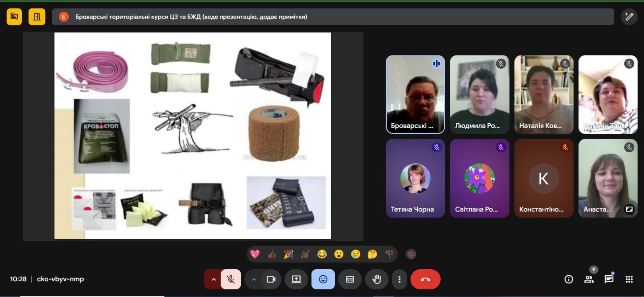Open the chat panel
644x297 pixels.
click(609, 279)
